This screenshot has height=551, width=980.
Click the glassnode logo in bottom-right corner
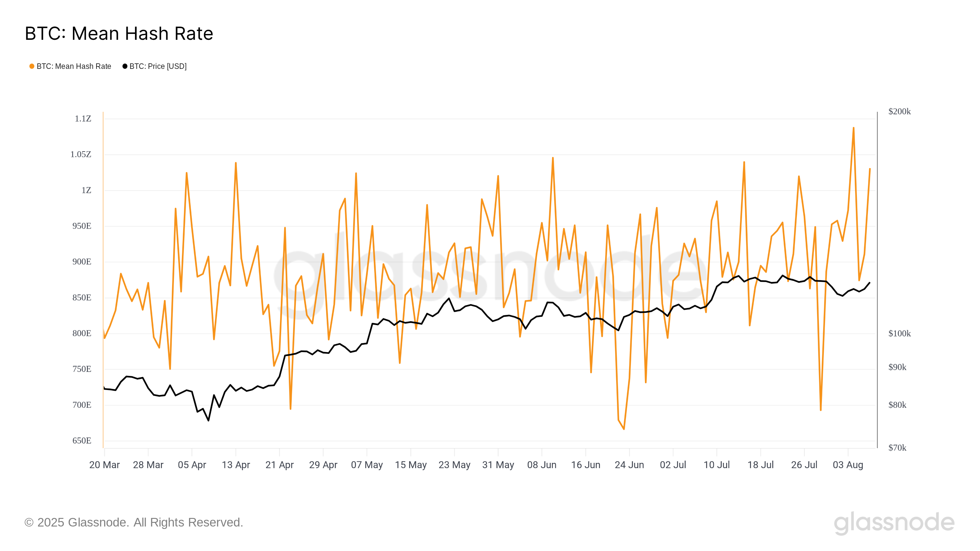coord(894,523)
